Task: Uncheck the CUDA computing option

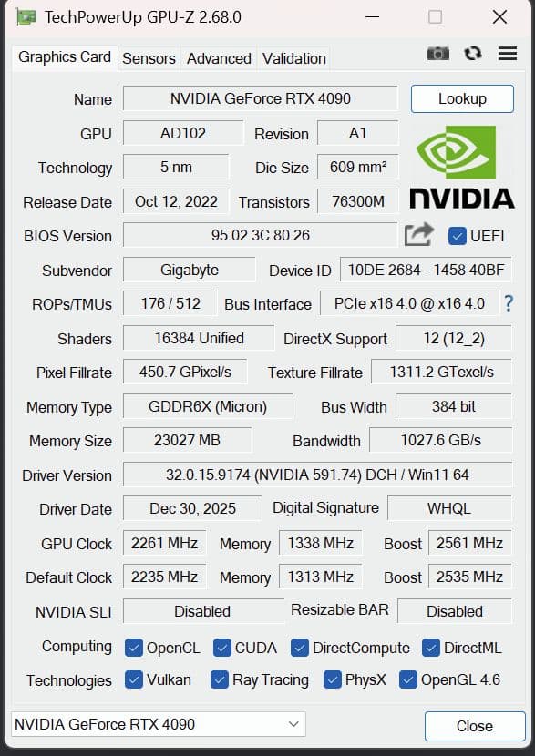Action: (x=221, y=648)
